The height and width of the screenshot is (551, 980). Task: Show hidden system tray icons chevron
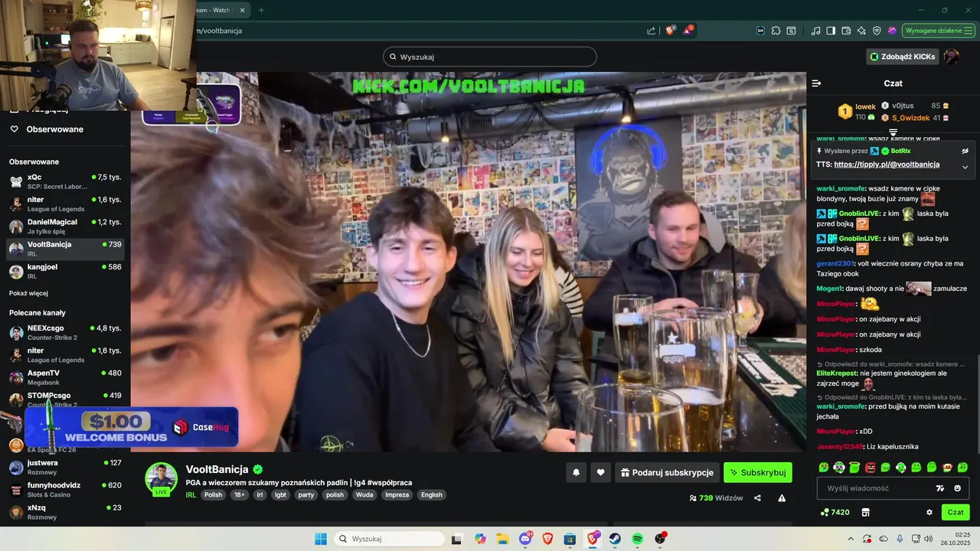852,539
